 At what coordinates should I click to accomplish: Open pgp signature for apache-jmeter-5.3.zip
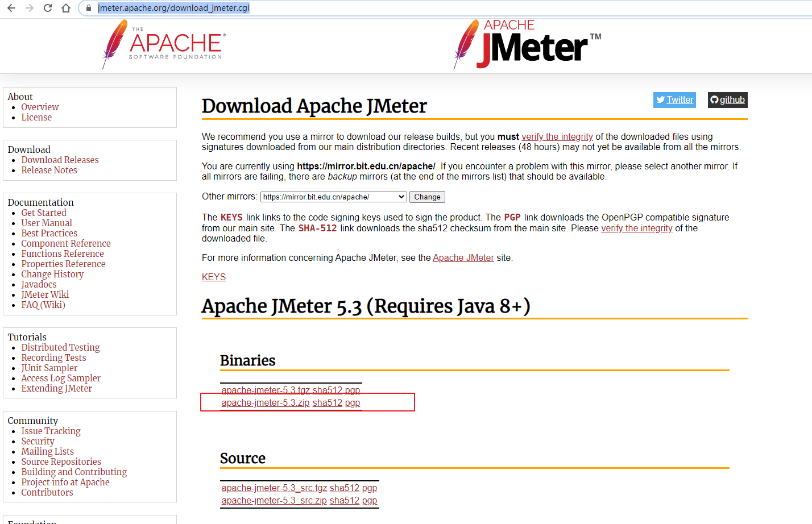click(353, 402)
